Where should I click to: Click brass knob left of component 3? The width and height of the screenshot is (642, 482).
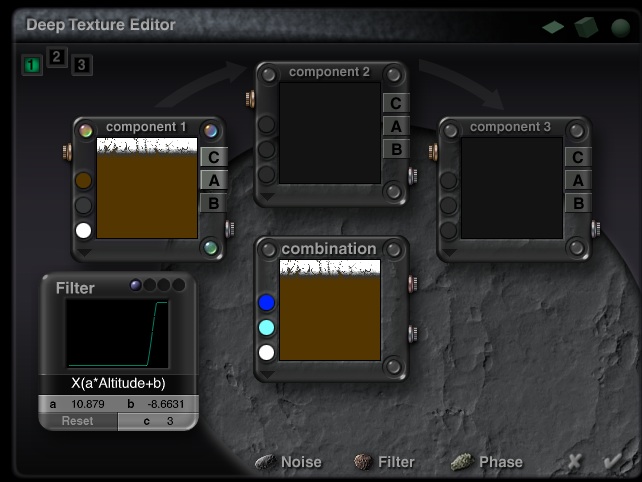[x=433, y=152]
